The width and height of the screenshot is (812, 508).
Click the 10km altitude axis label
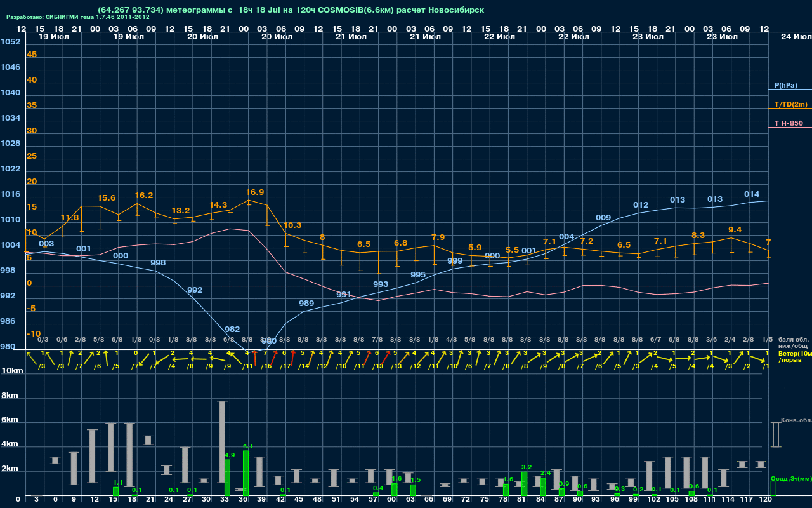(12, 370)
